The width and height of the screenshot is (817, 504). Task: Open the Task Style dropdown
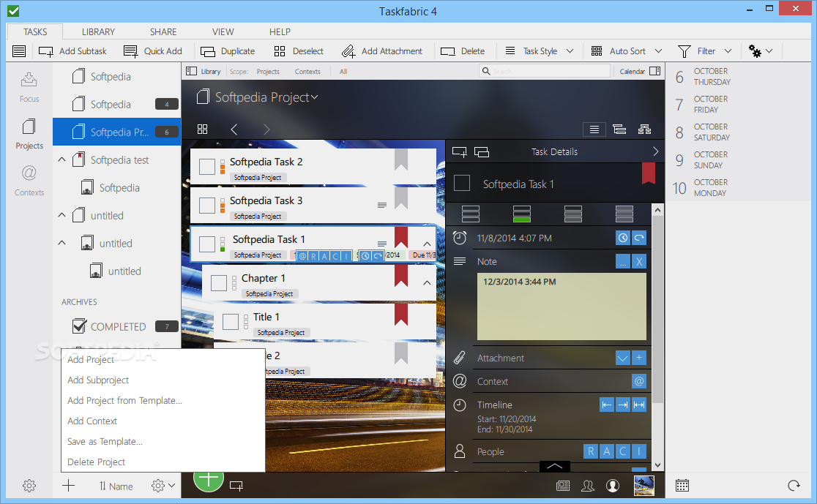tap(540, 51)
